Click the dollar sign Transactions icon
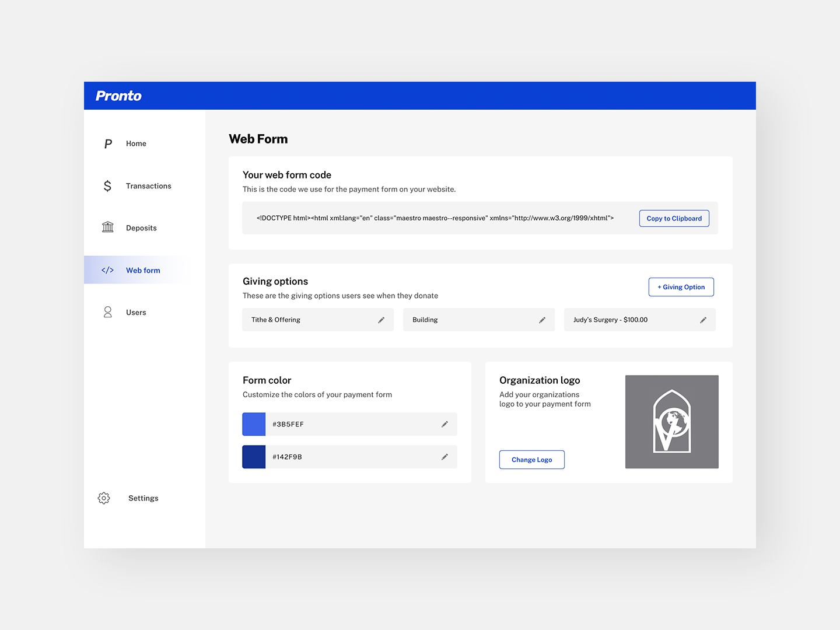Image resolution: width=840 pixels, height=630 pixels. click(x=107, y=186)
